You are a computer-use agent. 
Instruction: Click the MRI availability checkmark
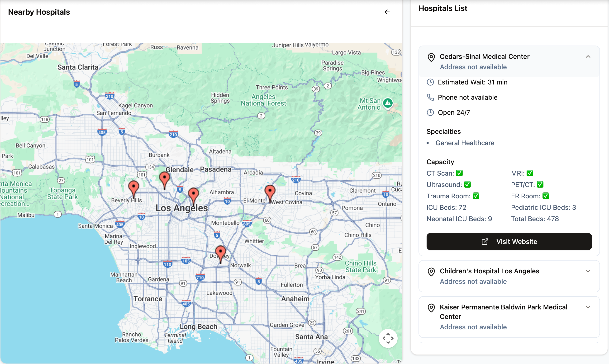[530, 173]
